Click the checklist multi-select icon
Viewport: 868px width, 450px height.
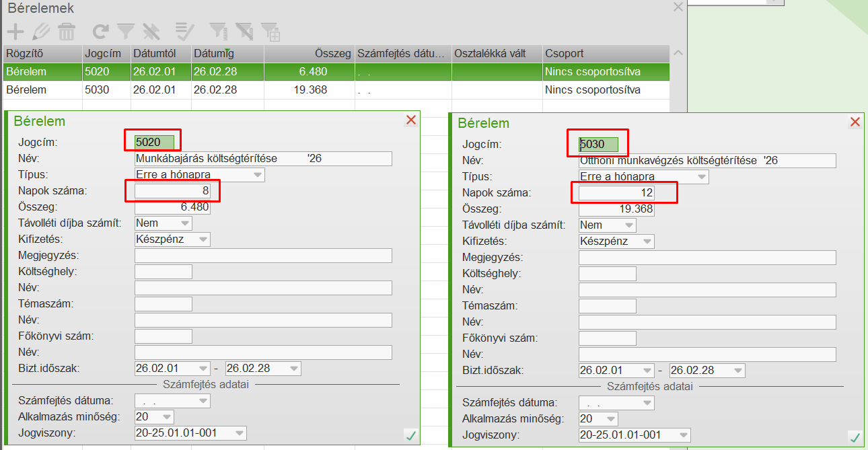[184, 31]
